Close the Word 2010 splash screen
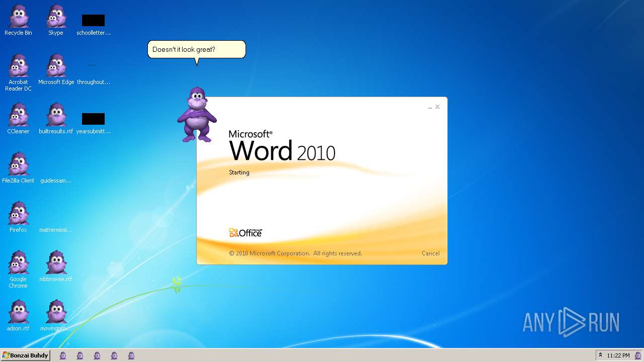 pyautogui.click(x=438, y=107)
